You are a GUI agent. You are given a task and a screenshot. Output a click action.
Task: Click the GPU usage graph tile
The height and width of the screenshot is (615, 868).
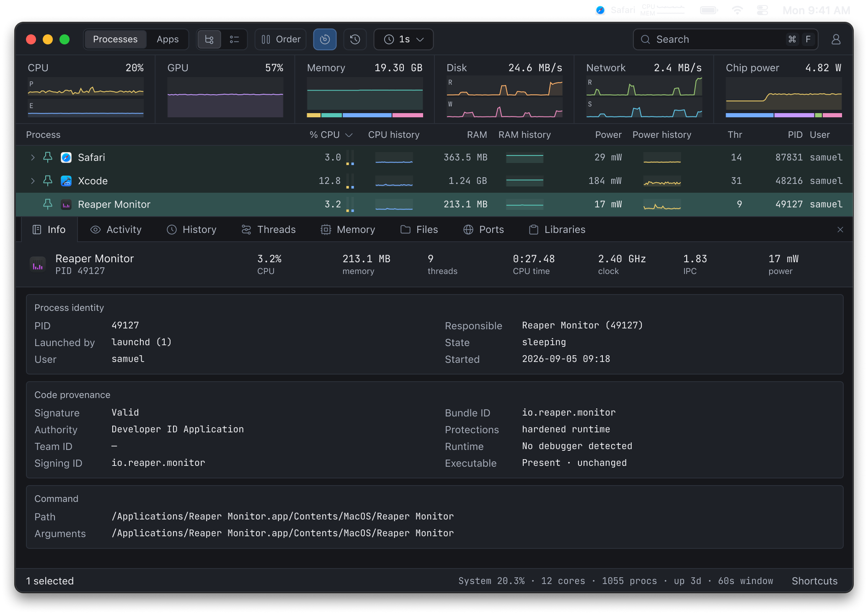tap(225, 90)
